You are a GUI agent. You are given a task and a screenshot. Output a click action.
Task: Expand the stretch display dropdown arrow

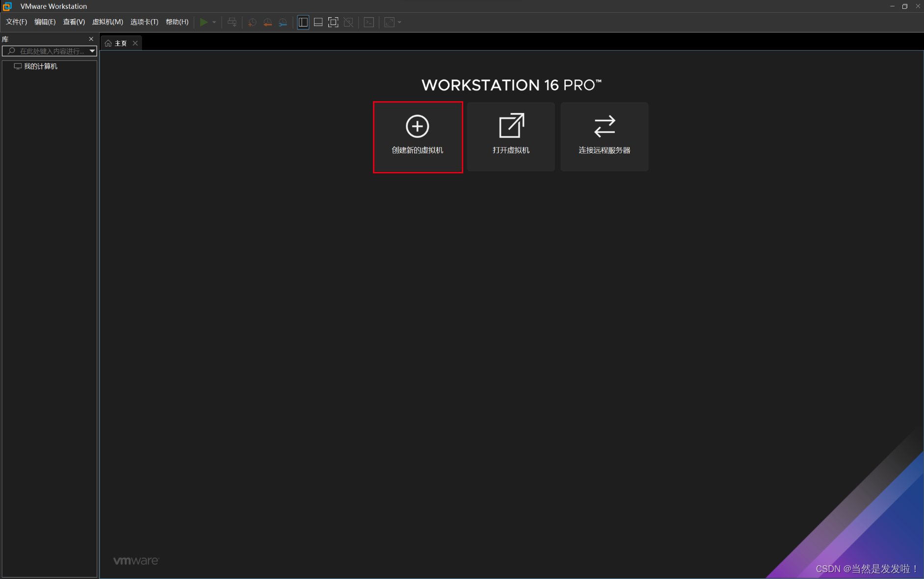tap(399, 22)
